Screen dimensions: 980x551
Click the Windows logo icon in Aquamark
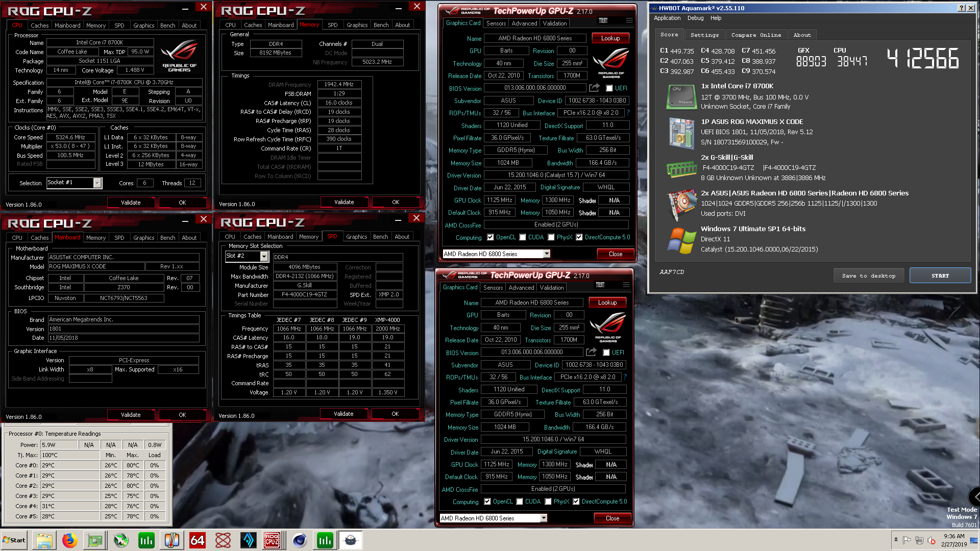[x=681, y=240]
